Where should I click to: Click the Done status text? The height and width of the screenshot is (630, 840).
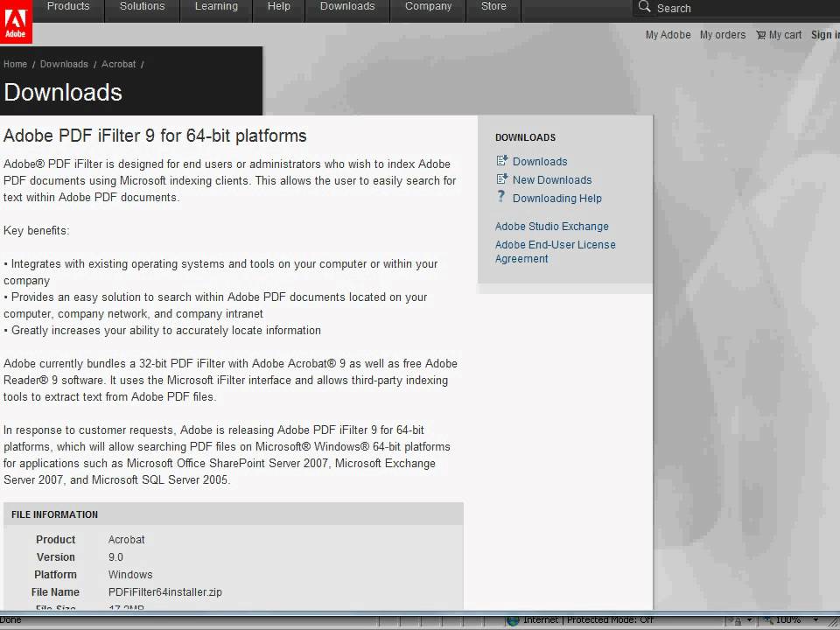(x=10, y=619)
